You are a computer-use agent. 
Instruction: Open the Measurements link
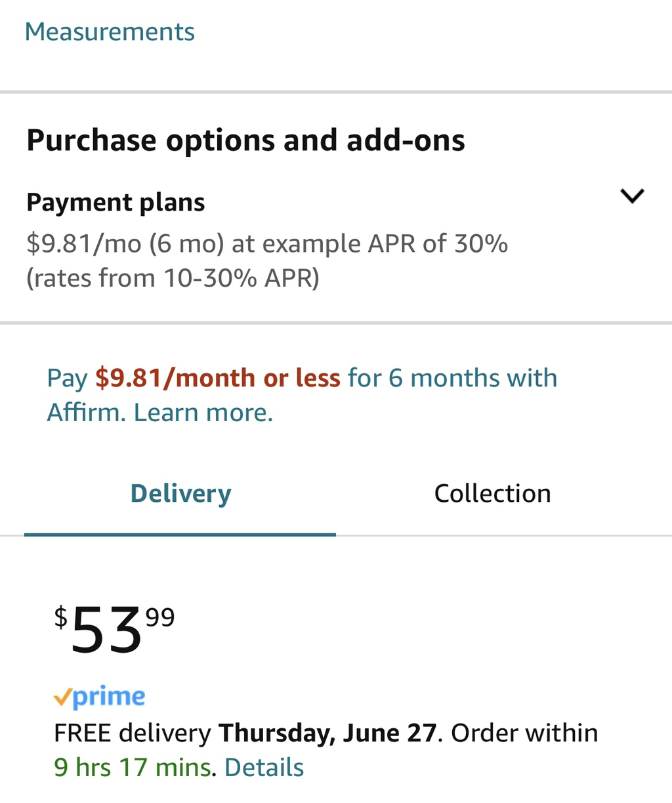tap(110, 31)
